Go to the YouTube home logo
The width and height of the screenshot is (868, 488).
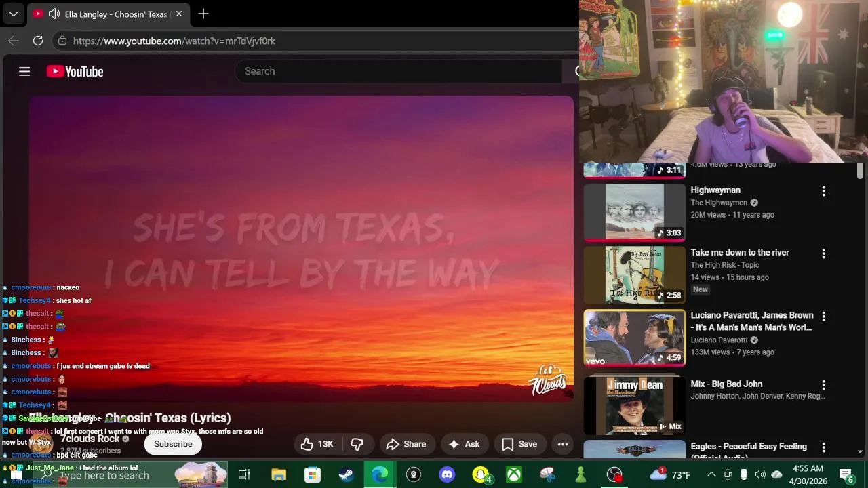coord(75,71)
